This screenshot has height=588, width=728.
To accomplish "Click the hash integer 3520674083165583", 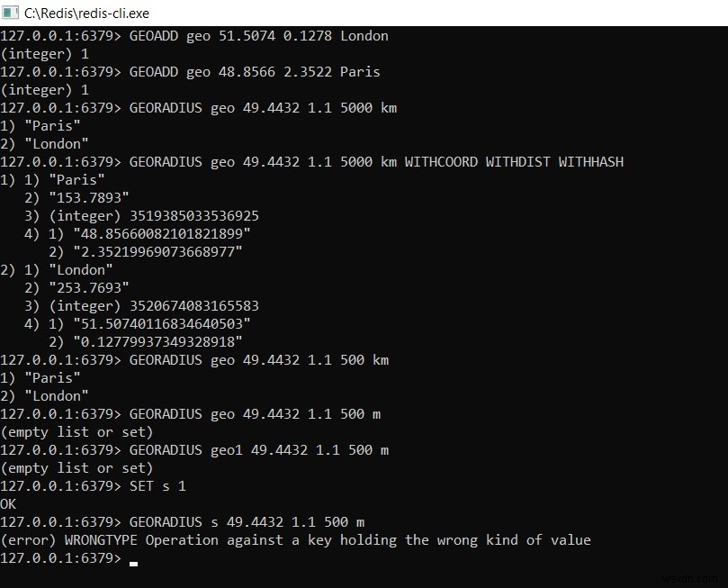I will (x=194, y=306).
